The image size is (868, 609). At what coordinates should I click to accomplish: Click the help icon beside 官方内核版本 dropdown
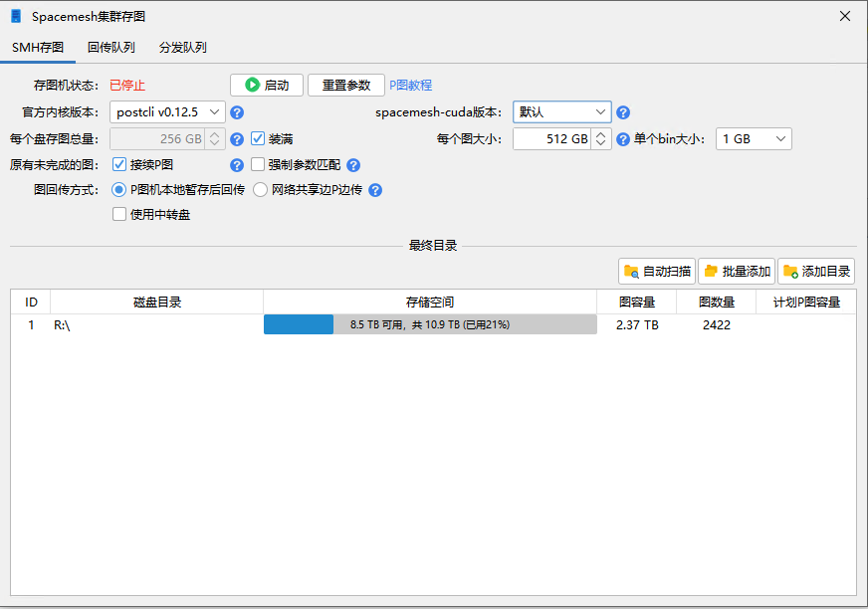(237, 112)
